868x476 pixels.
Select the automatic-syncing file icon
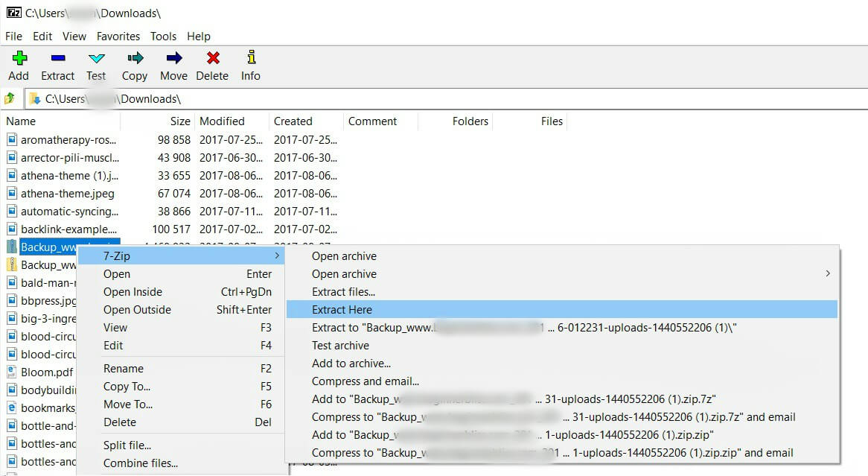(12, 211)
